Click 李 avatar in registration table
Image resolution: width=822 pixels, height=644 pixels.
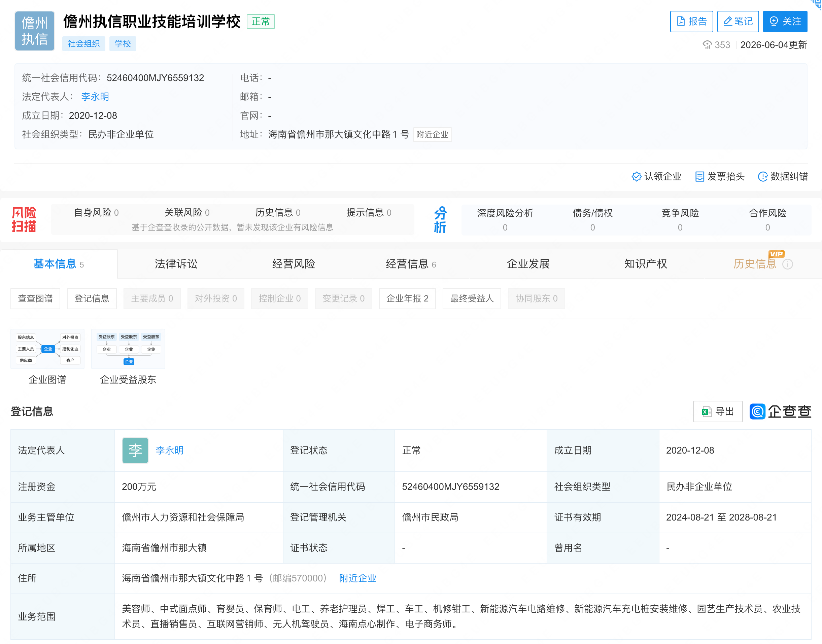click(135, 450)
